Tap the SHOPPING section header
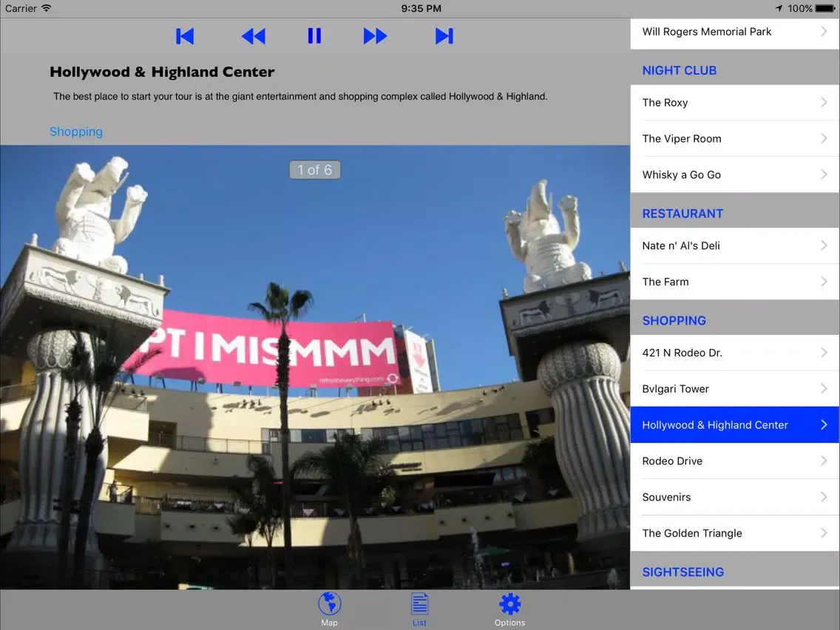 [674, 321]
